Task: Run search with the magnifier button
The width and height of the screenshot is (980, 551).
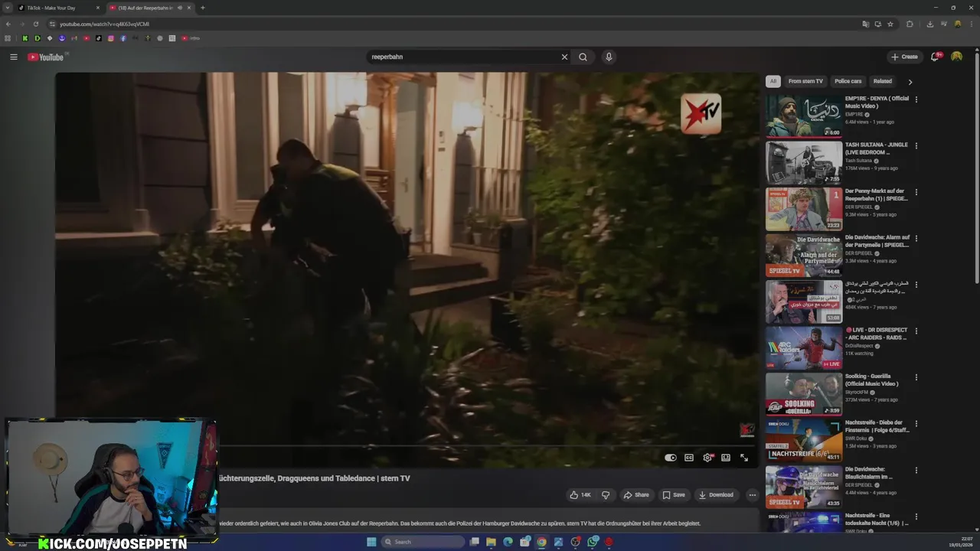Action: point(583,57)
